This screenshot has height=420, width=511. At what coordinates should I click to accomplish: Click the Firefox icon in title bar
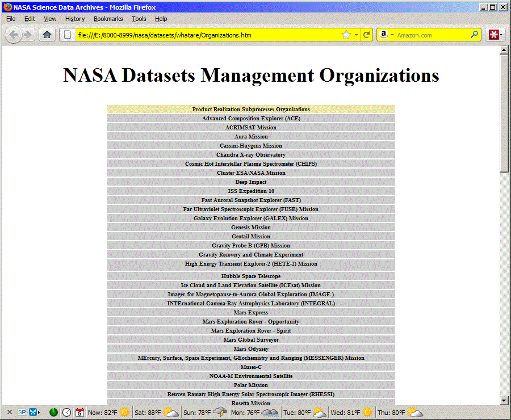point(8,7)
